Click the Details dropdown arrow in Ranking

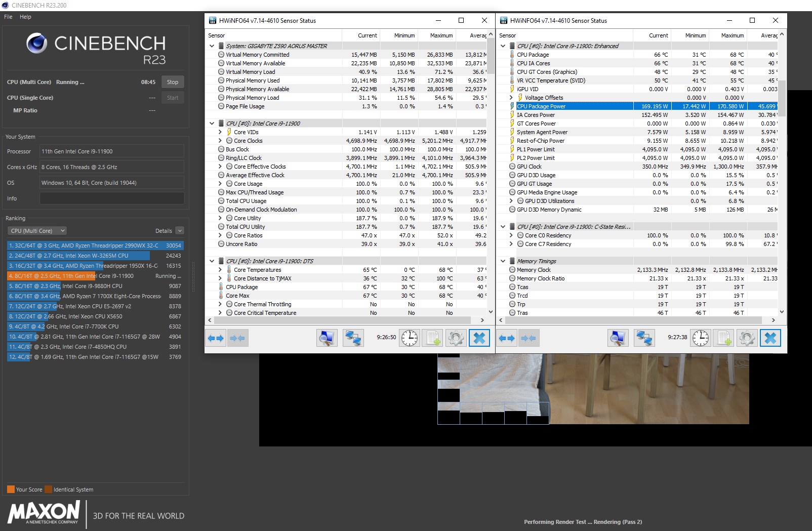(x=180, y=231)
